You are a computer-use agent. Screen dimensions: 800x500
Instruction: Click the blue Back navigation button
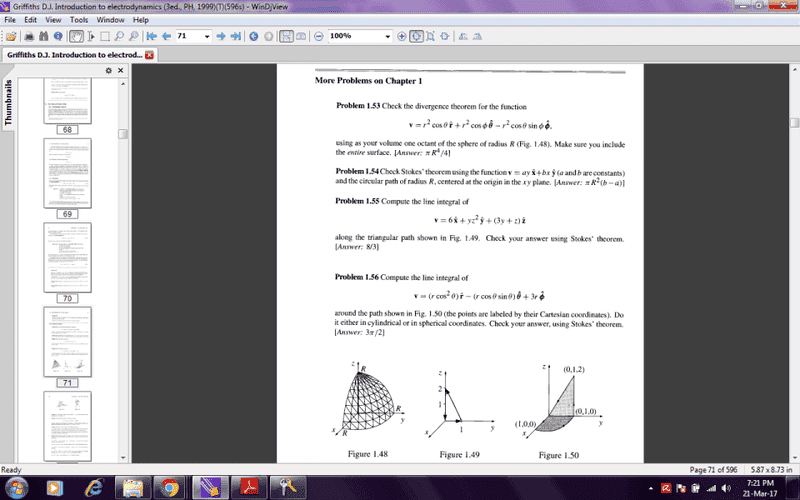[x=254, y=36]
